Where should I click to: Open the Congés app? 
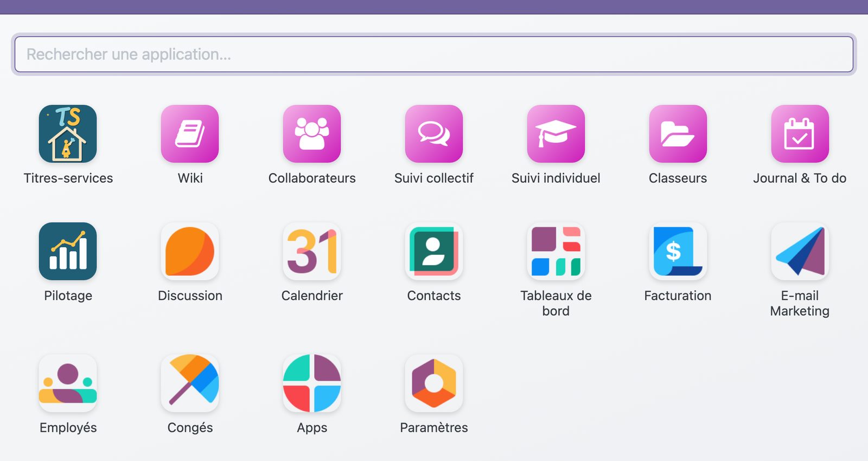tap(190, 383)
